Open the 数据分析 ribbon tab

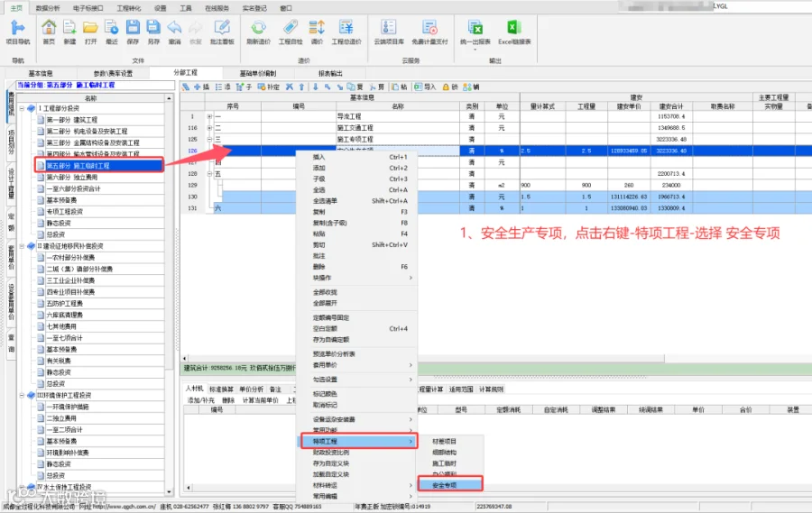click(48, 8)
